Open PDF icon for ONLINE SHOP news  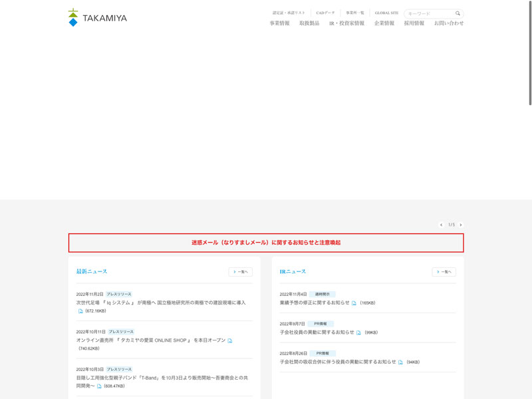point(230,340)
